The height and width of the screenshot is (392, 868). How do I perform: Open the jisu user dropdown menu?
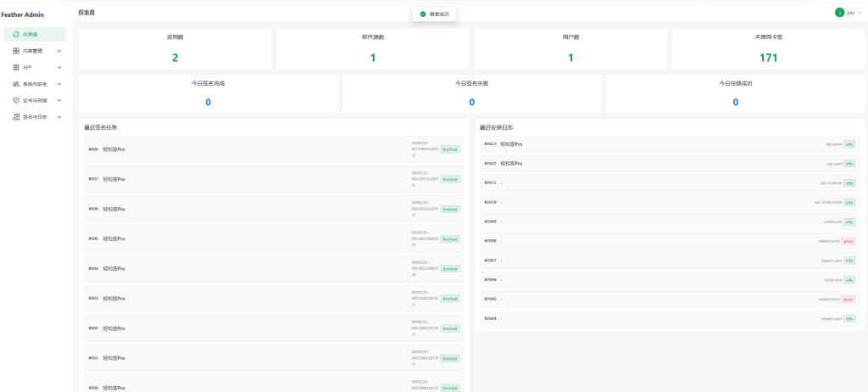(851, 13)
